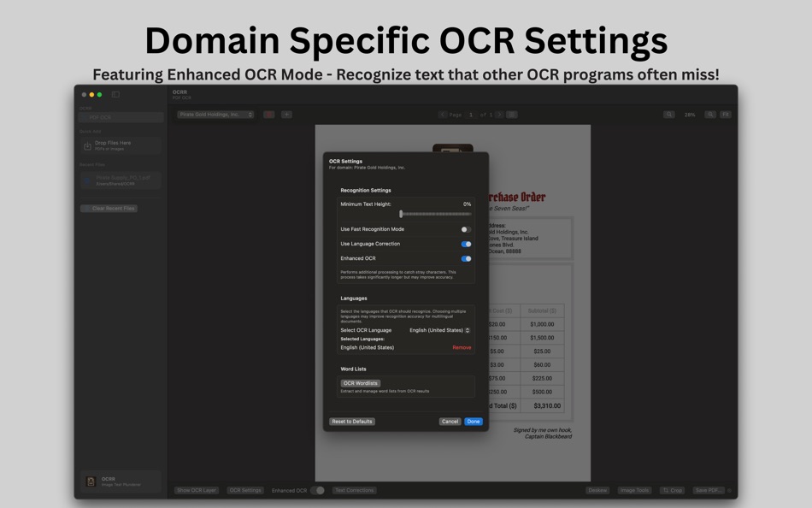Zoom in with magnifier plus icon
812x508 pixels.
(x=710, y=115)
